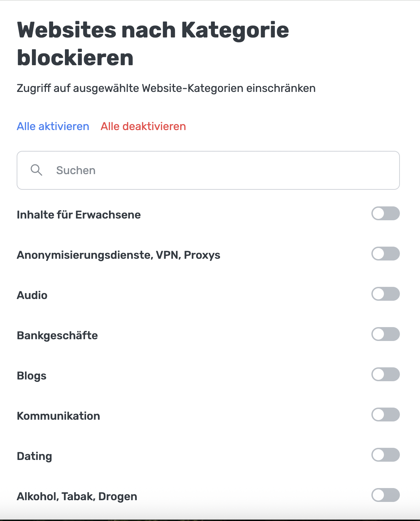The image size is (420, 521).
Task: Select the 'Audio' category row
Action: point(32,295)
